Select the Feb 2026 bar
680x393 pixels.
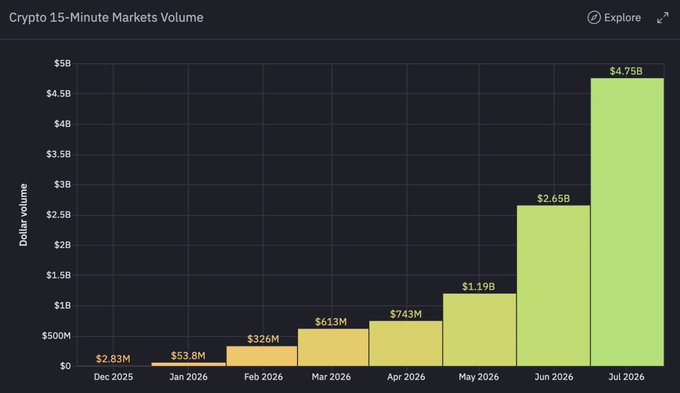point(262,356)
